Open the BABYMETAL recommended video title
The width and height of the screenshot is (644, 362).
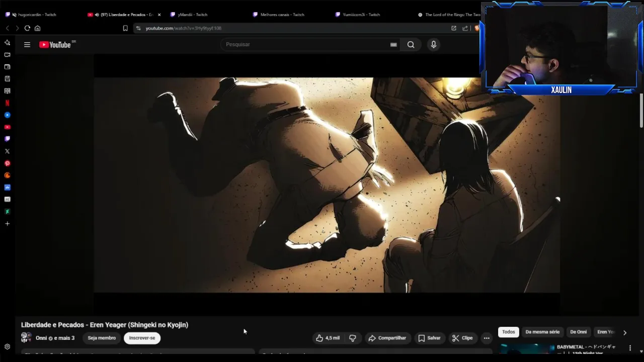[x=586, y=349]
